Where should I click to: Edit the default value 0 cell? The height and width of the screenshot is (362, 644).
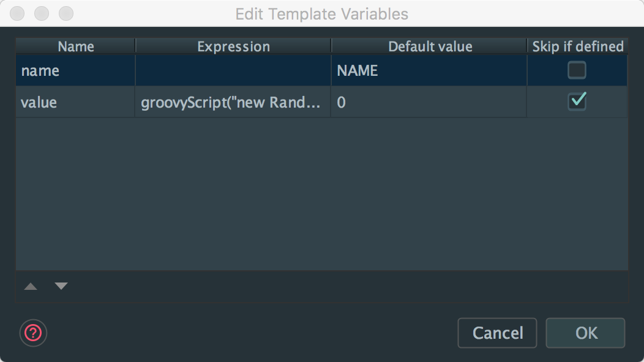(429, 102)
